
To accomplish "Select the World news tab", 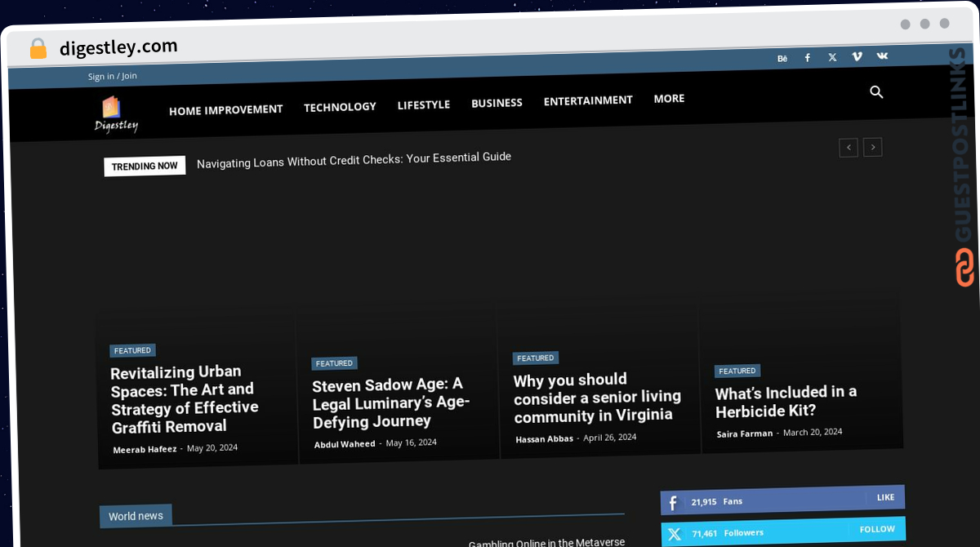I will click(136, 516).
